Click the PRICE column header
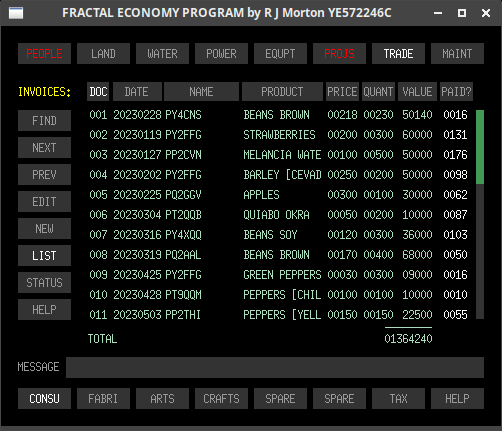This screenshot has height=431, width=502. click(342, 91)
